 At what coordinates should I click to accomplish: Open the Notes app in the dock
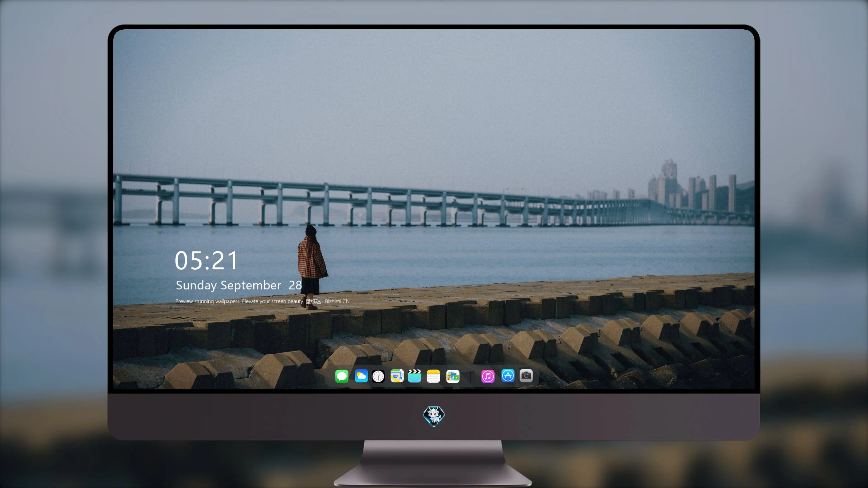tap(433, 376)
